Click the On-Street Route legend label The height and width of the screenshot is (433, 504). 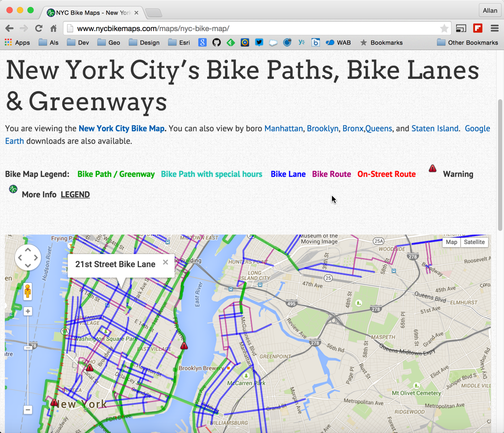coord(387,174)
